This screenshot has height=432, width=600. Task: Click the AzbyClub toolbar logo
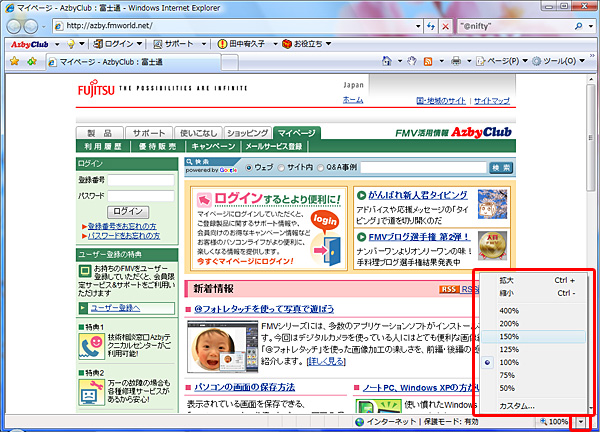coord(29,44)
